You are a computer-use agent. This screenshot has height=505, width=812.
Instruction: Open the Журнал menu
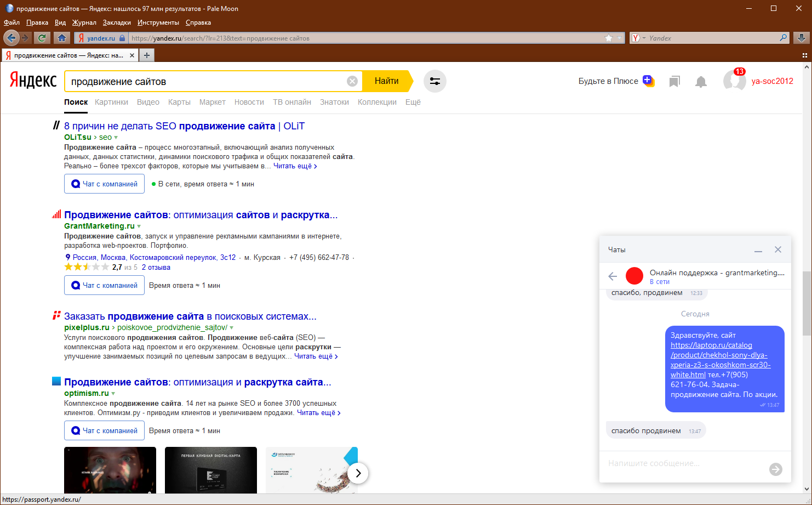84,22
